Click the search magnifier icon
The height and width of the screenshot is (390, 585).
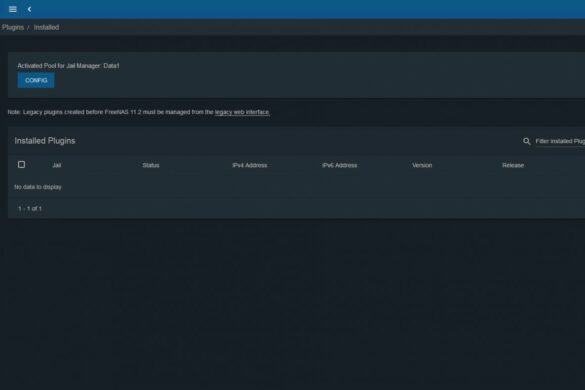click(x=526, y=141)
